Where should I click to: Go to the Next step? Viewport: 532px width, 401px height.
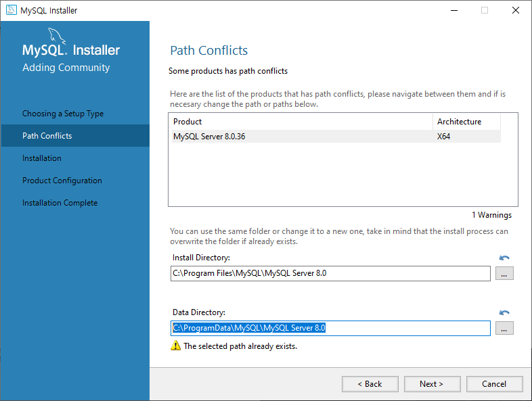click(432, 384)
